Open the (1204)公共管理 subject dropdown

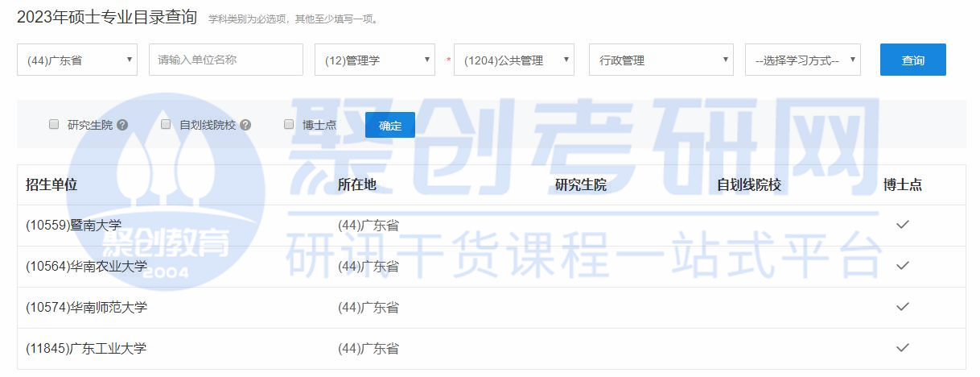click(514, 60)
